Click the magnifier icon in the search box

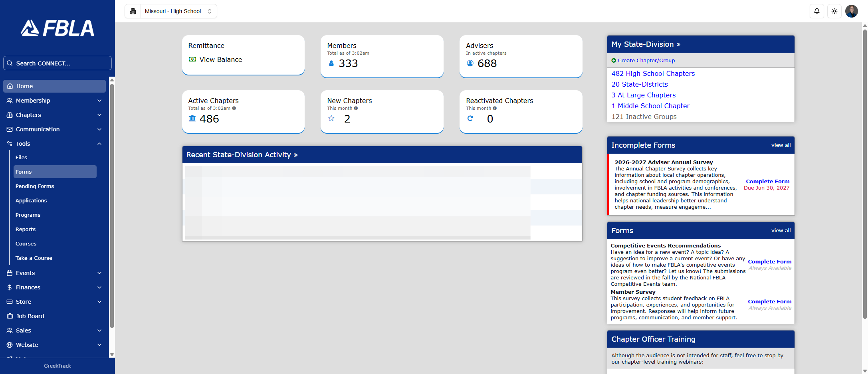10,63
